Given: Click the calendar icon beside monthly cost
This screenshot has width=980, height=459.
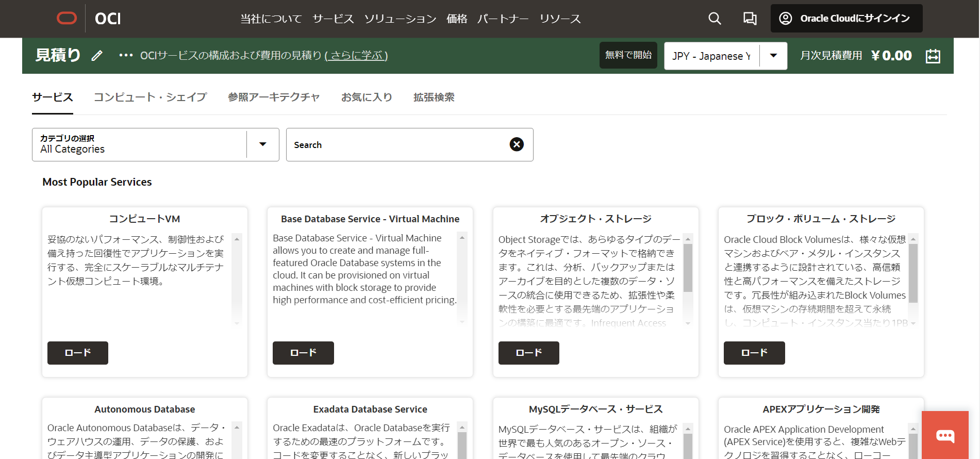Looking at the screenshot, I should pos(933,56).
